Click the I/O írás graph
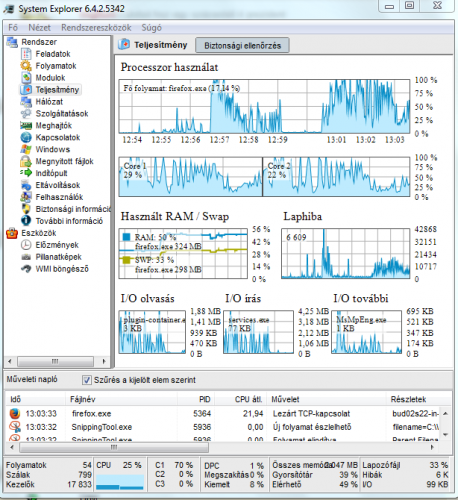This screenshot has height=500, width=458. click(258, 332)
